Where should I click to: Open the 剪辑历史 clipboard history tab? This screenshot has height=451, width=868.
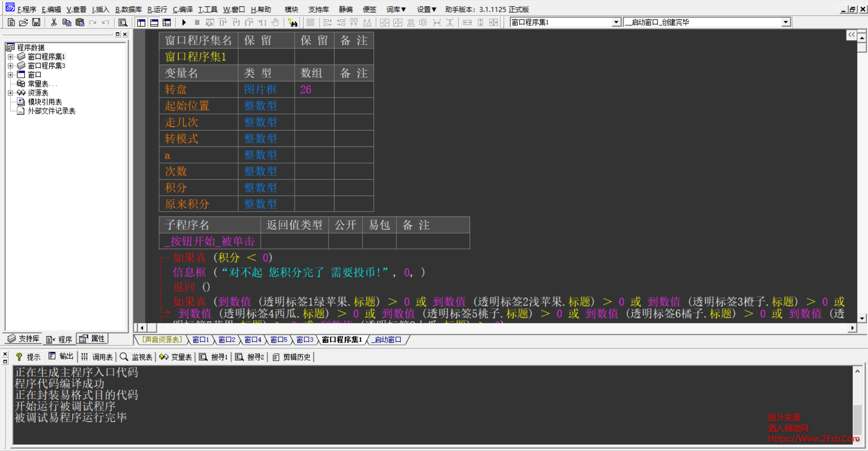coord(292,357)
